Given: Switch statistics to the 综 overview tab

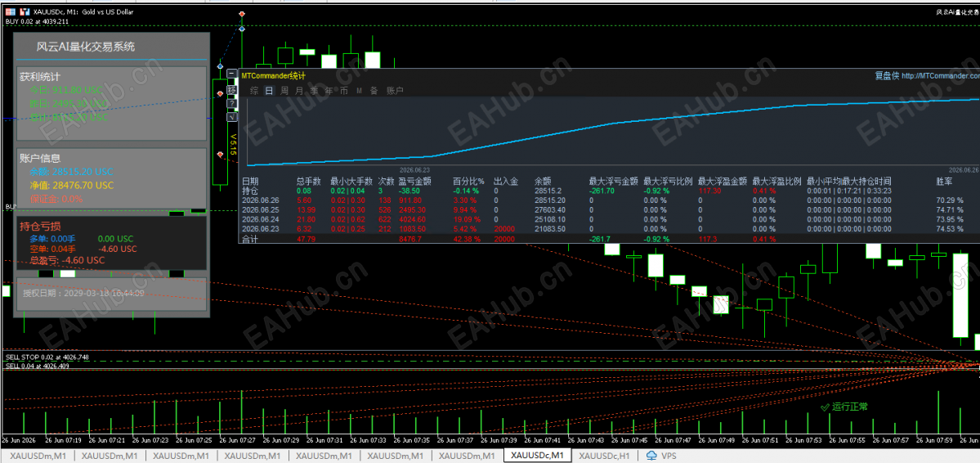Looking at the screenshot, I should tap(254, 91).
